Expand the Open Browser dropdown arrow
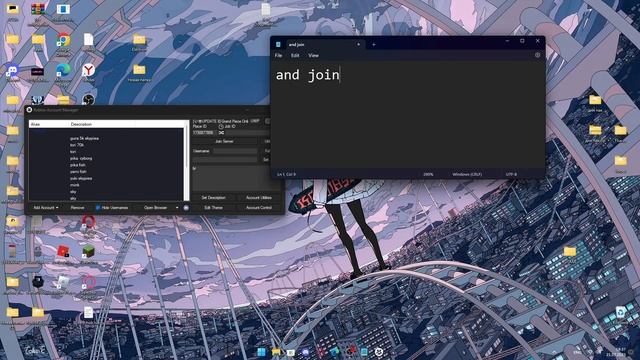This screenshot has height=360, width=640. (177, 208)
